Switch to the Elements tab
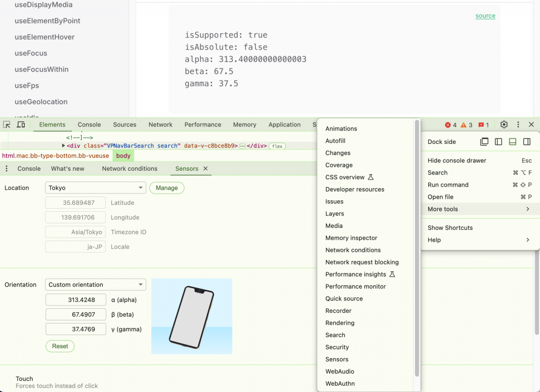 [52, 124]
